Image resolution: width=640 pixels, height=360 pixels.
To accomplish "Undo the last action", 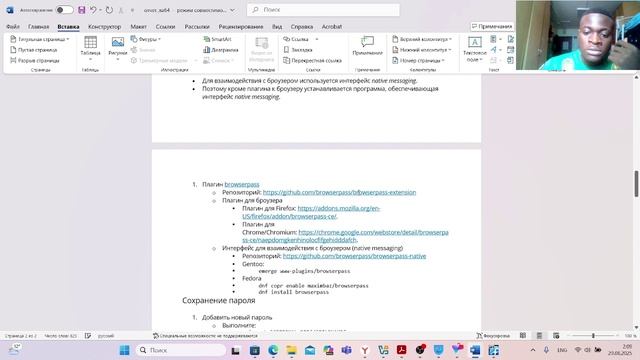I will [x=93, y=10].
